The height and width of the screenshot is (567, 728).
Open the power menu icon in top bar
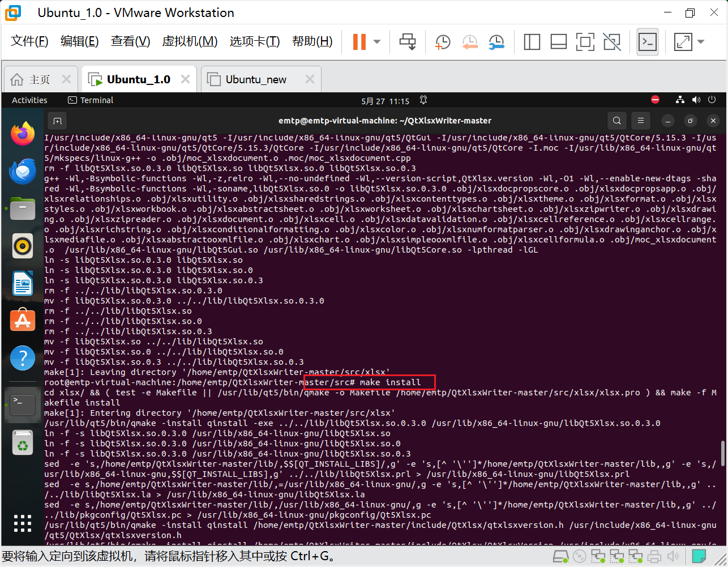click(x=712, y=100)
